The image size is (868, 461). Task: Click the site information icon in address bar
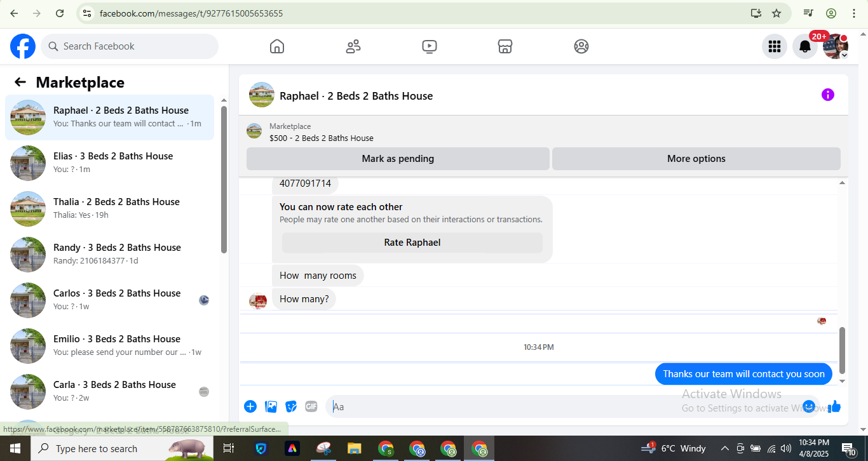[87, 13]
